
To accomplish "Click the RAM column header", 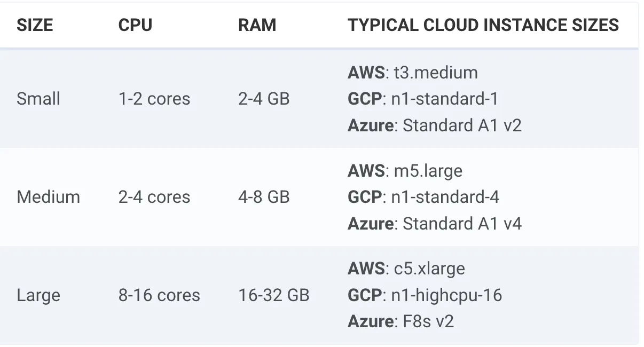I will [257, 25].
